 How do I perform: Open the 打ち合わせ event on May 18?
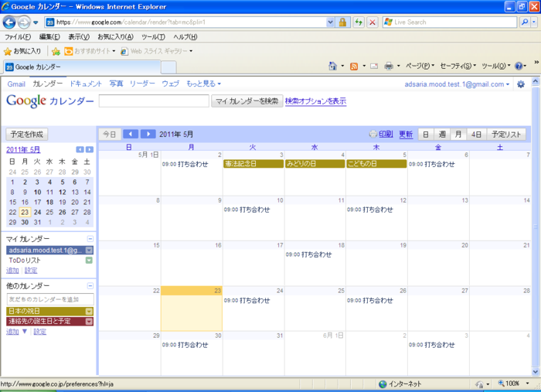[x=309, y=254]
